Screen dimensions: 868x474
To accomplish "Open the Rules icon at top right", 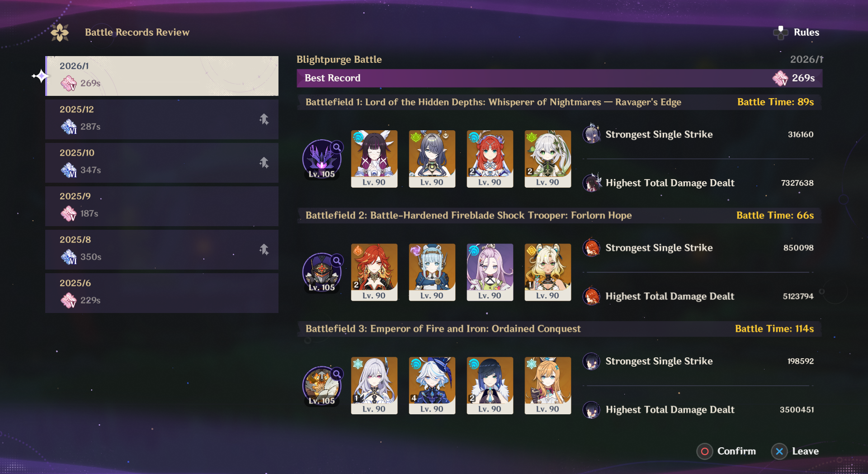I will 781,33.
